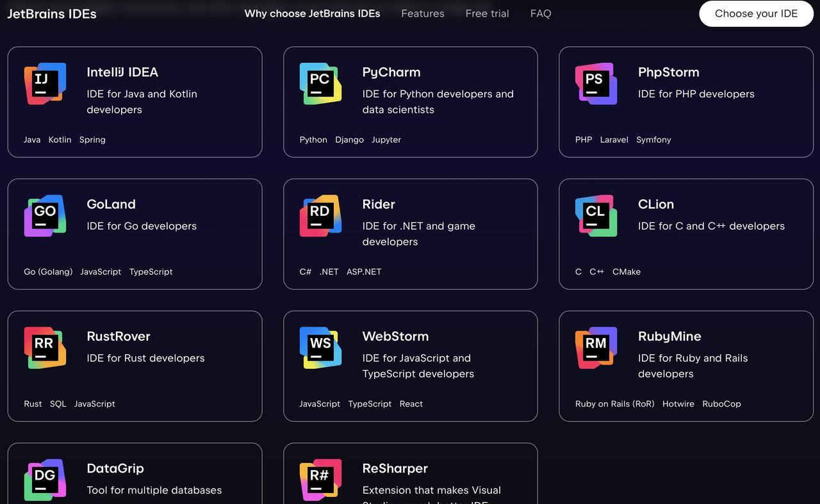This screenshot has width=820, height=504.
Task: Click the ReSharper R# logo icon
Action: tap(320, 480)
